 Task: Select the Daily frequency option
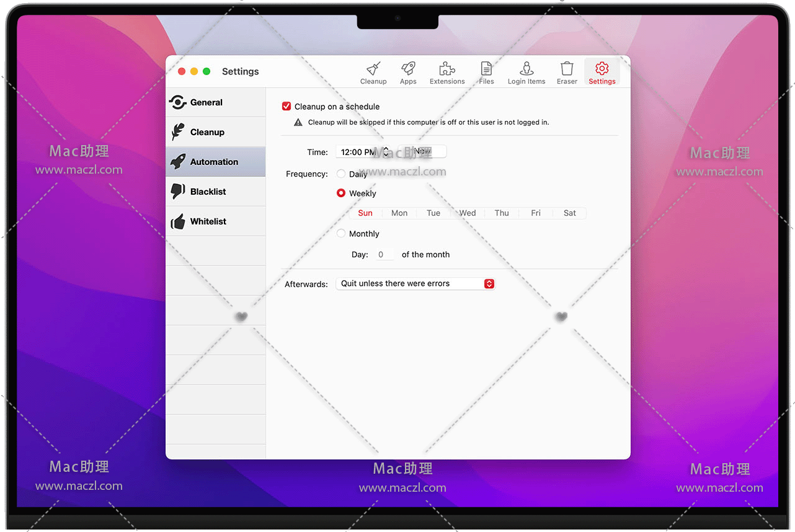[341, 174]
